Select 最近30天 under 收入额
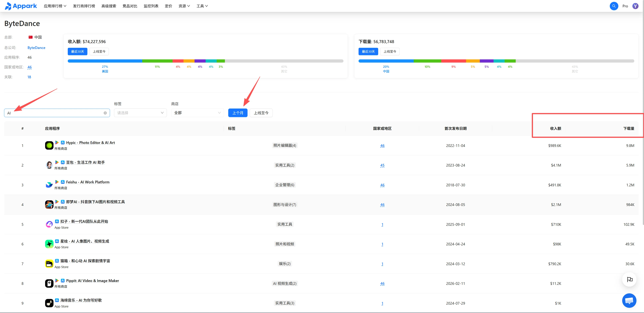644x313 pixels. 77,51
